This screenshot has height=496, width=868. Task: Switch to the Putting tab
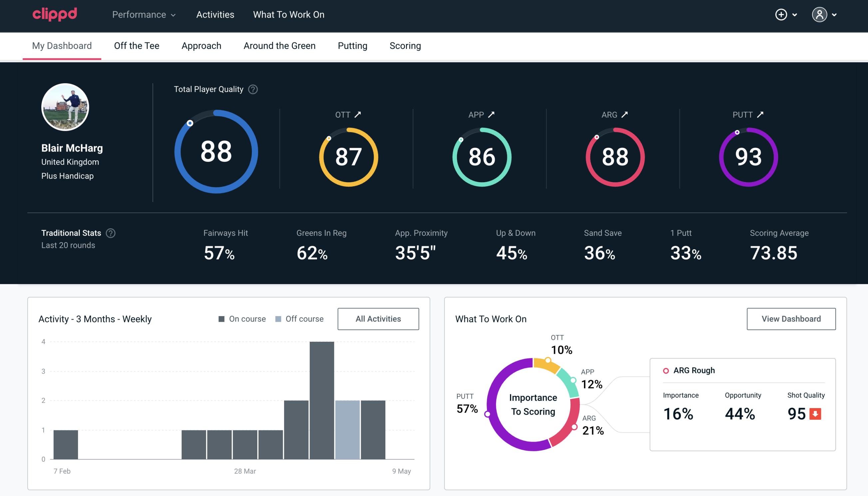[352, 46]
